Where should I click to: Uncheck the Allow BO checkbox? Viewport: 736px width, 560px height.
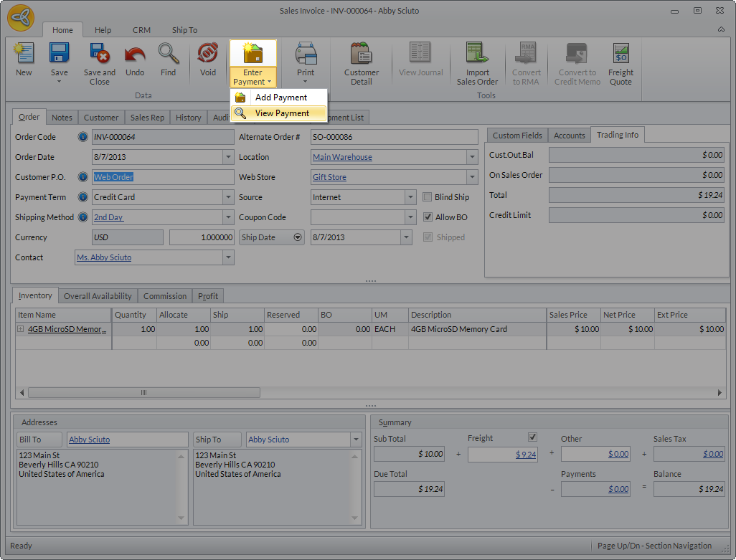pos(428,217)
